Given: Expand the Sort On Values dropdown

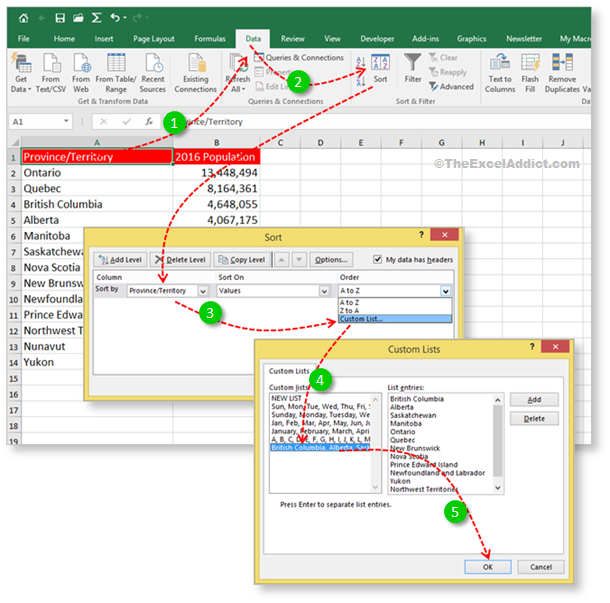Looking at the screenshot, I should click(324, 291).
